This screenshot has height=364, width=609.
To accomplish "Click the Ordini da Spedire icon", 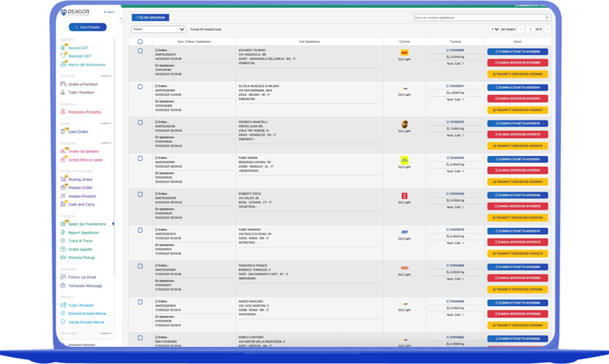I will [x=63, y=151].
